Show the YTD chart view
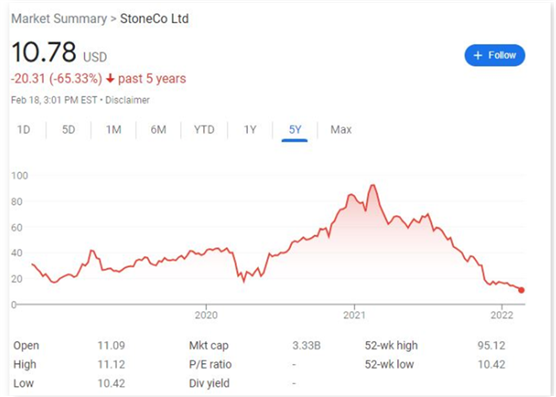 204,130
